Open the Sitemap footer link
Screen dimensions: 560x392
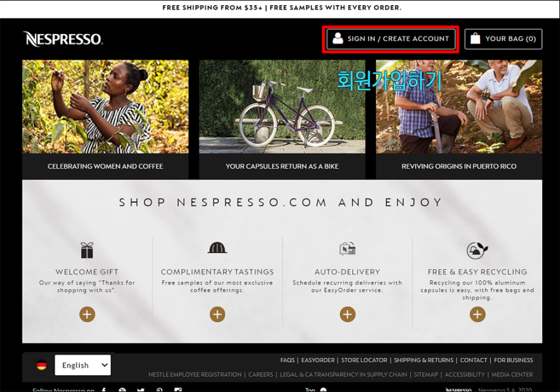(x=425, y=375)
